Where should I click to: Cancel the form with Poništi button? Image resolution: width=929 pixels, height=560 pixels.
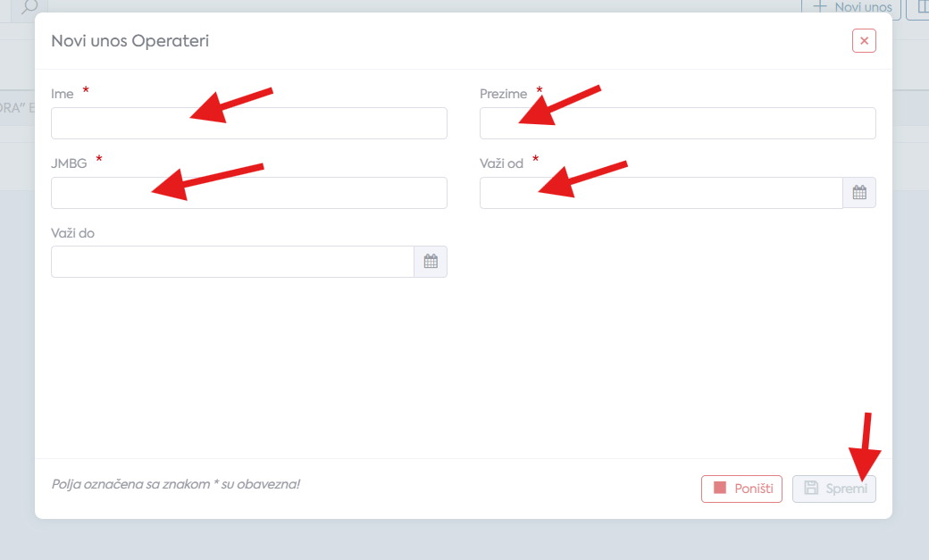tap(741, 489)
